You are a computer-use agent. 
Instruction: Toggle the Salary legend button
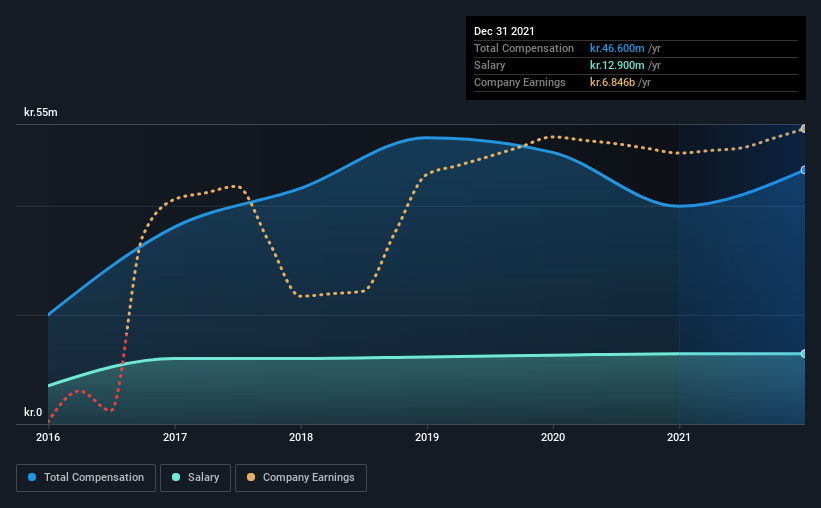(195, 478)
